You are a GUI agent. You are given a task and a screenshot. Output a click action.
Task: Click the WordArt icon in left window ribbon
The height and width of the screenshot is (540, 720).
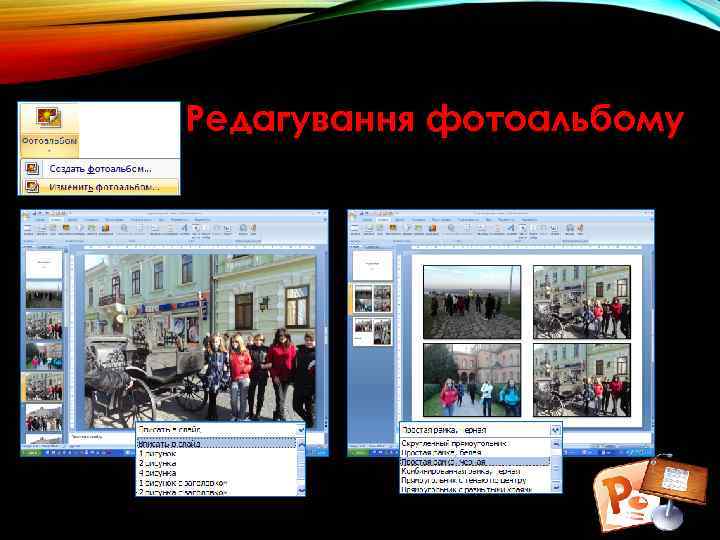tap(185, 228)
